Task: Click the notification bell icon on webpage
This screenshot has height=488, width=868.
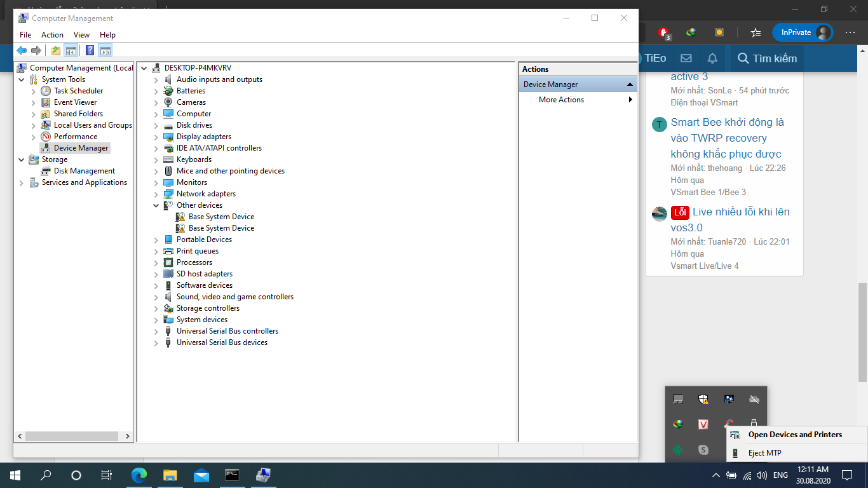Action: (712, 58)
